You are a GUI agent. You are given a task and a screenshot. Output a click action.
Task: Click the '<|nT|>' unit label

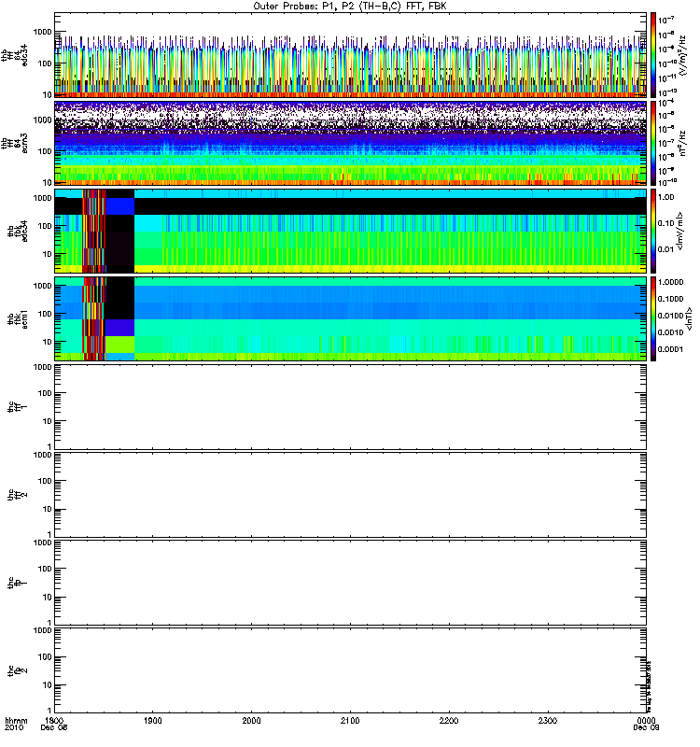(689, 318)
